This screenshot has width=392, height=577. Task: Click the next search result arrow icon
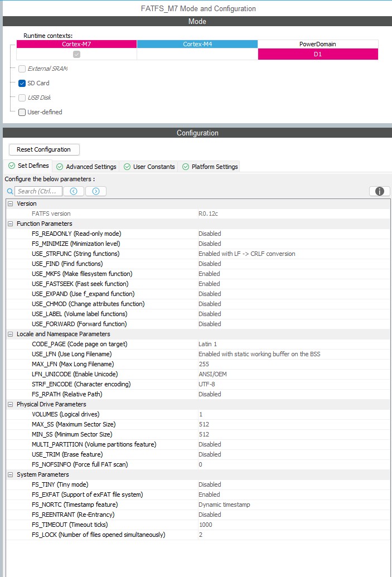tap(95, 191)
